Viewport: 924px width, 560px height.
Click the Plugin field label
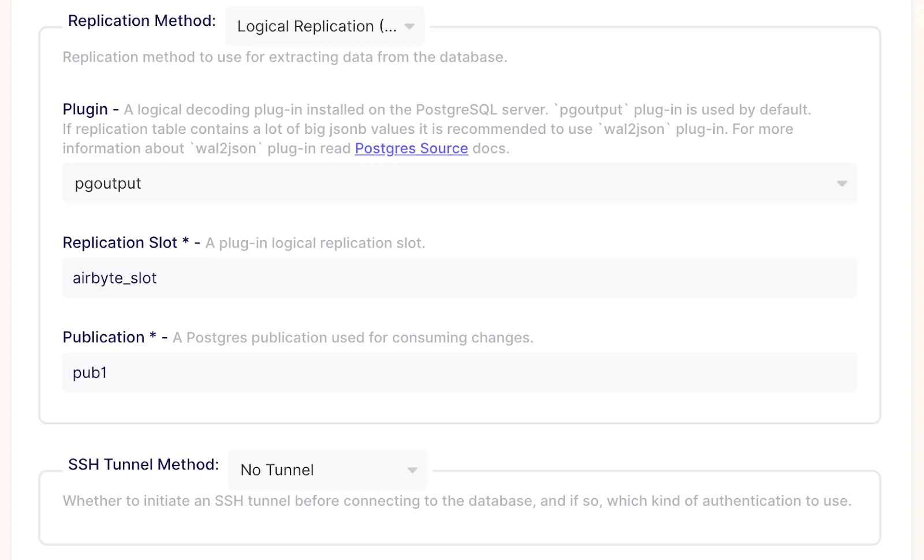coord(85,109)
